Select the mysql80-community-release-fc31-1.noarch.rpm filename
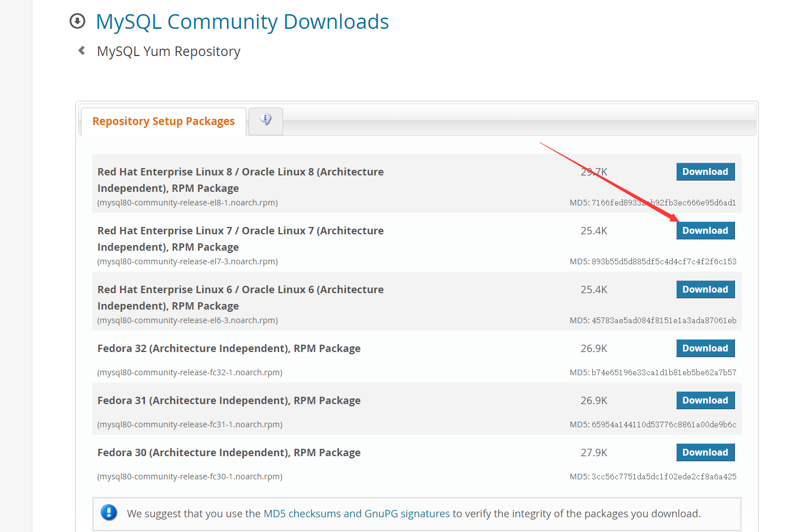The width and height of the screenshot is (795, 532). pyautogui.click(x=190, y=424)
